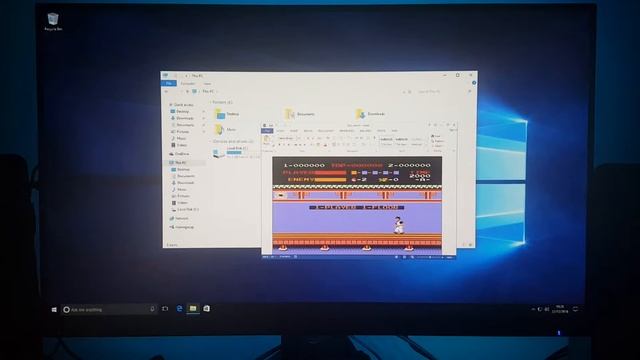Click File Explorer taskbar icon
The height and width of the screenshot is (360, 640).
193,309
